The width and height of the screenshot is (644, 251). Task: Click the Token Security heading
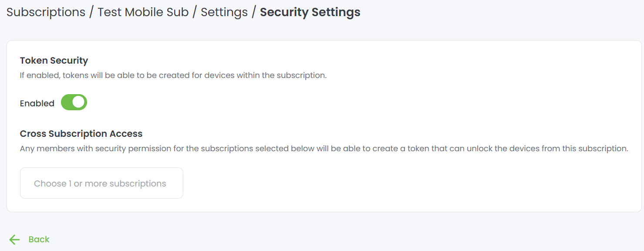click(x=54, y=61)
